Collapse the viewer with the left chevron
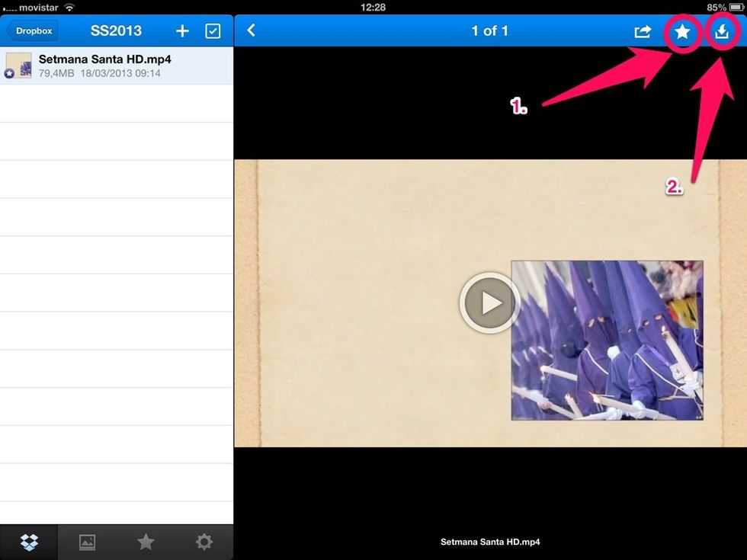 click(251, 30)
